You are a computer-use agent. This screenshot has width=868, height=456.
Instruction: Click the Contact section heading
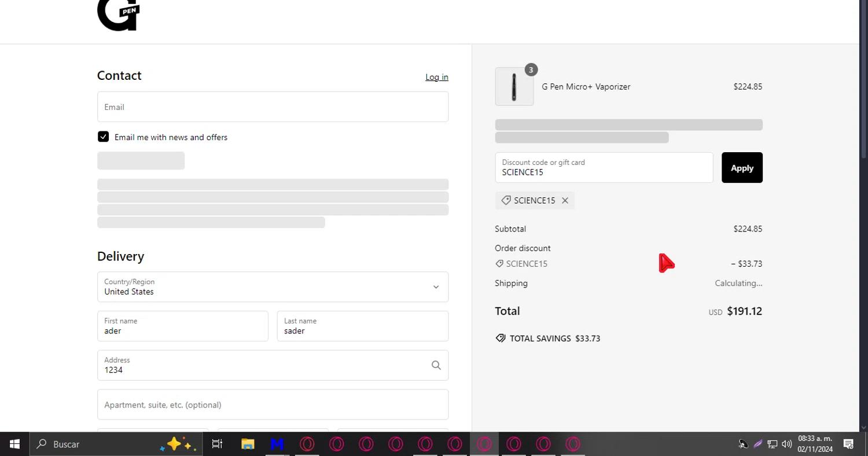tap(119, 76)
